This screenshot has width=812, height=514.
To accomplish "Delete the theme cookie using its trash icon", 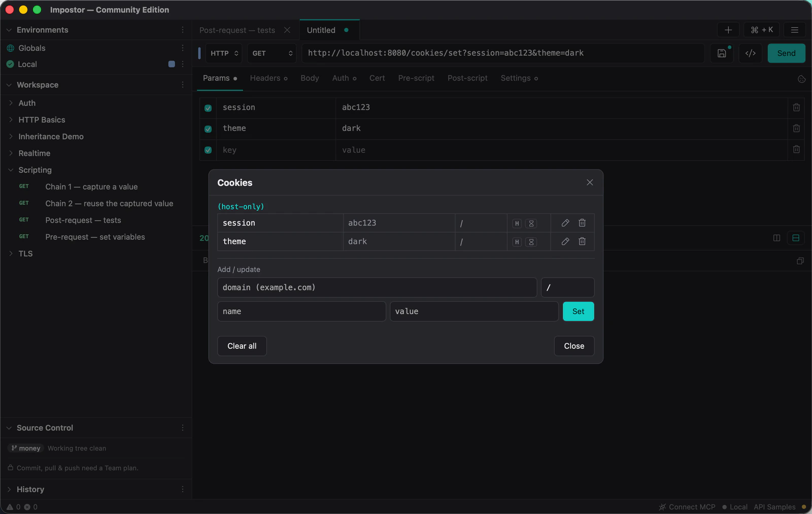I will coord(582,242).
